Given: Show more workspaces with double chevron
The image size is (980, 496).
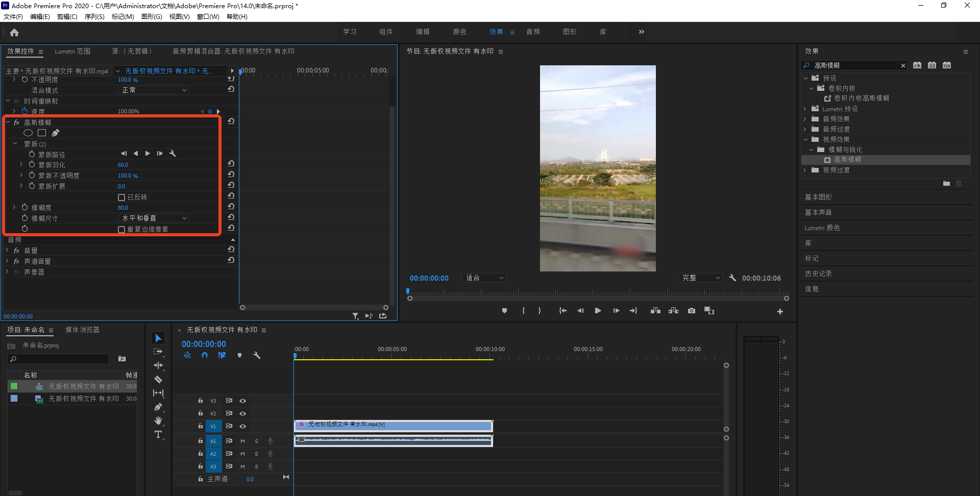Looking at the screenshot, I should (641, 32).
